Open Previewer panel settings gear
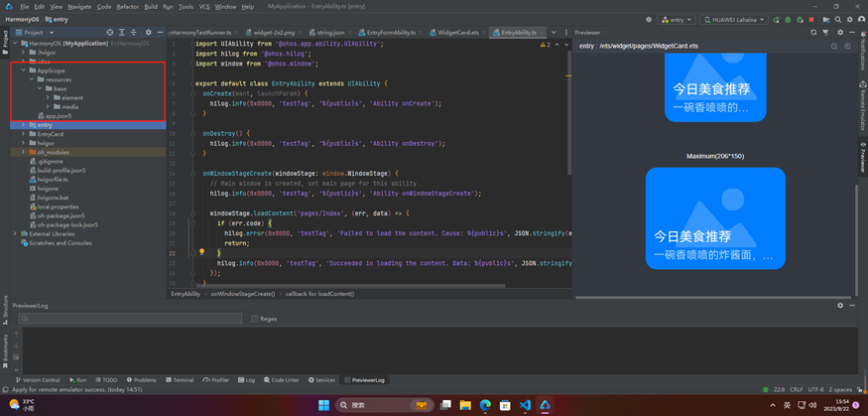 pos(840,32)
